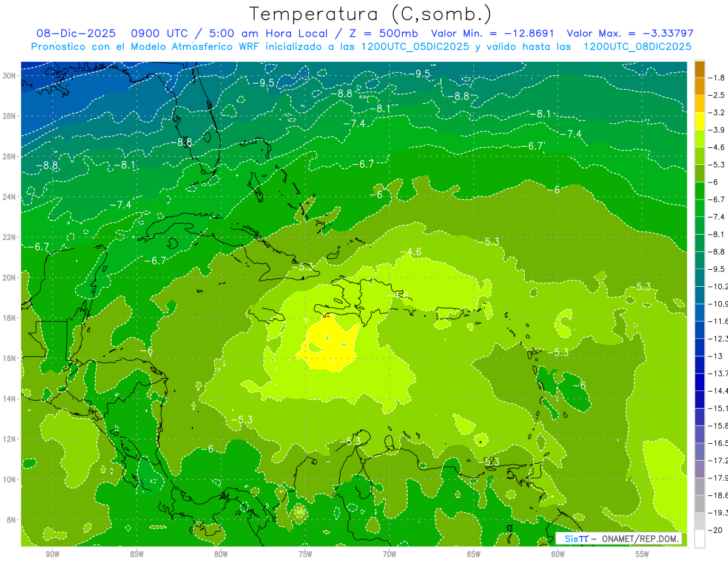Click the 16N latitude label
The image size is (728, 562).
10,358
